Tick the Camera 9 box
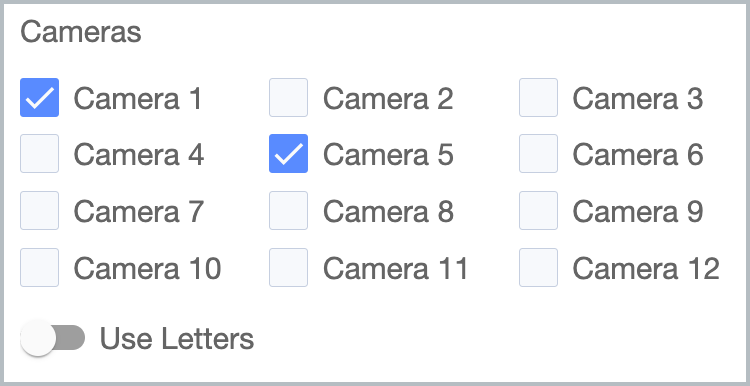 click(x=538, y=210)
